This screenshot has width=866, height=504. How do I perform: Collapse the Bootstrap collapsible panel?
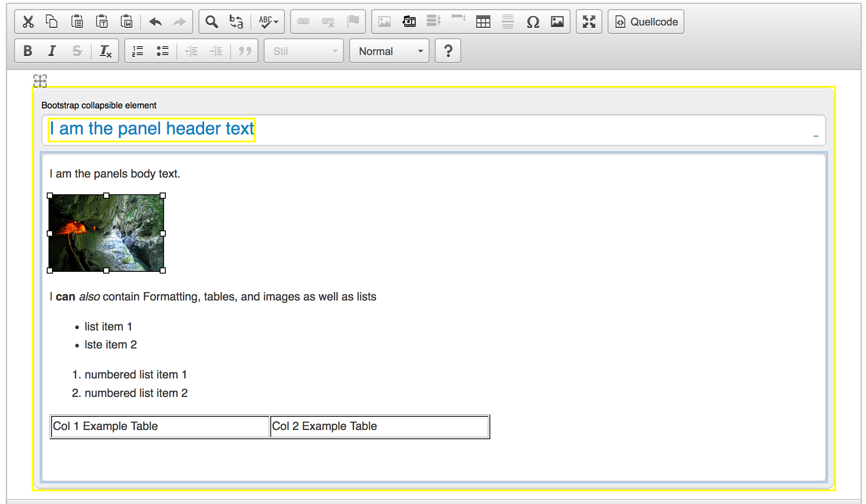pos(816,136)
